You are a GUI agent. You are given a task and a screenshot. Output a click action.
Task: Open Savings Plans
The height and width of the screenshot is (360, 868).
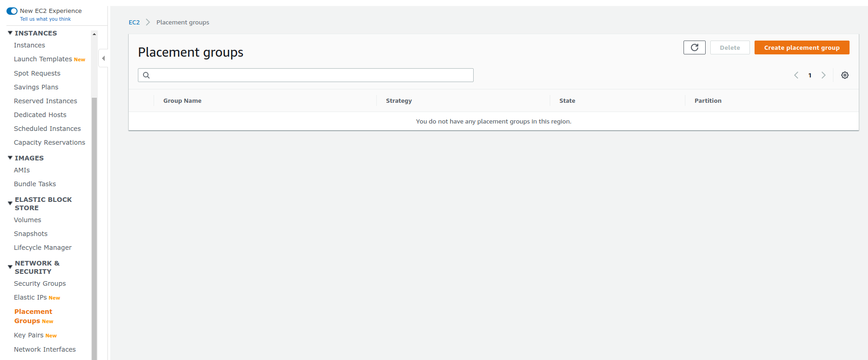pos(36,87)
